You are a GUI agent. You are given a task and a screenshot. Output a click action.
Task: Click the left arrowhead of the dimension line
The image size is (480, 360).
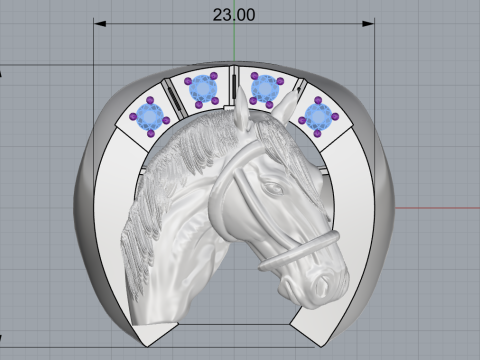tap(100, 24)
